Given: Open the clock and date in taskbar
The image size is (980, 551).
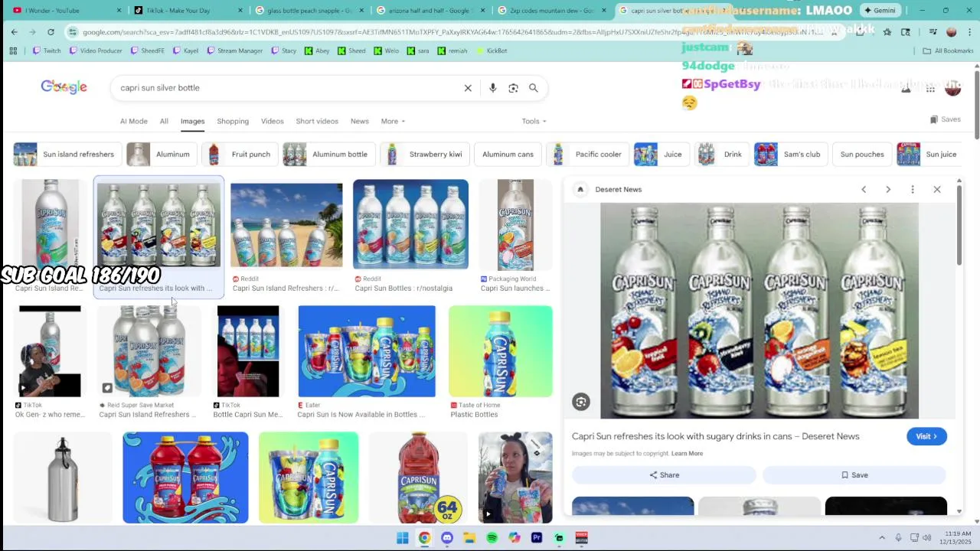Looking at the screenshot, I should tap(954, 538).
